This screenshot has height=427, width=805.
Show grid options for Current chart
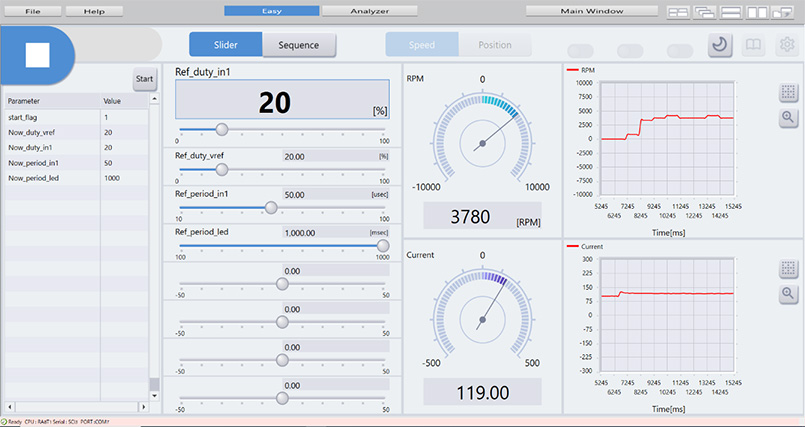click(x=788, y=268)
